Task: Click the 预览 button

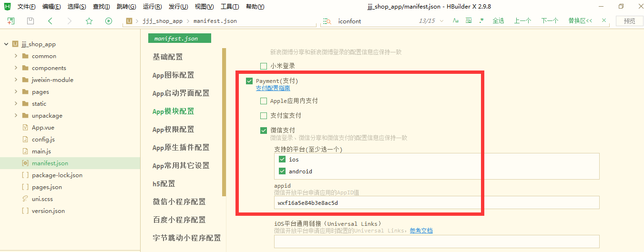Action: (629, 21)
